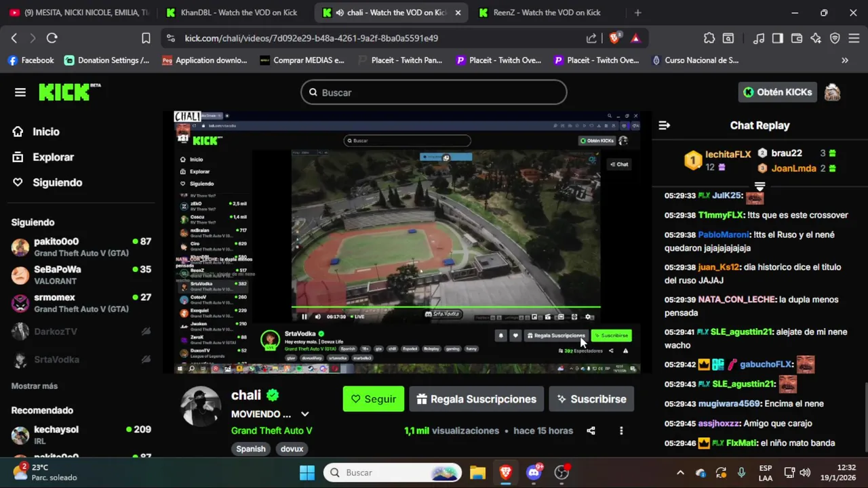The height and width of the screenshot is (488, 868).
Task: Share this page from the address bar
Action: coord(591,39)
